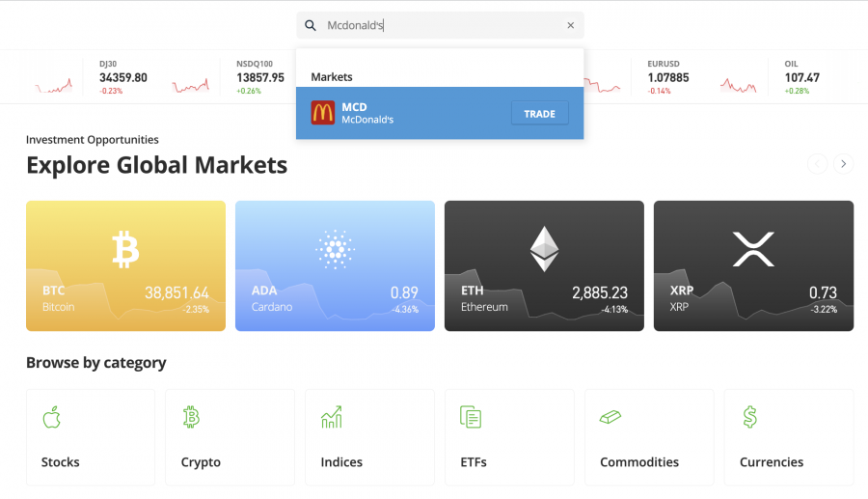Click the Ethereum diamond logo
Viewport: 868px width, 499px height.
click(x=544, y=249)
